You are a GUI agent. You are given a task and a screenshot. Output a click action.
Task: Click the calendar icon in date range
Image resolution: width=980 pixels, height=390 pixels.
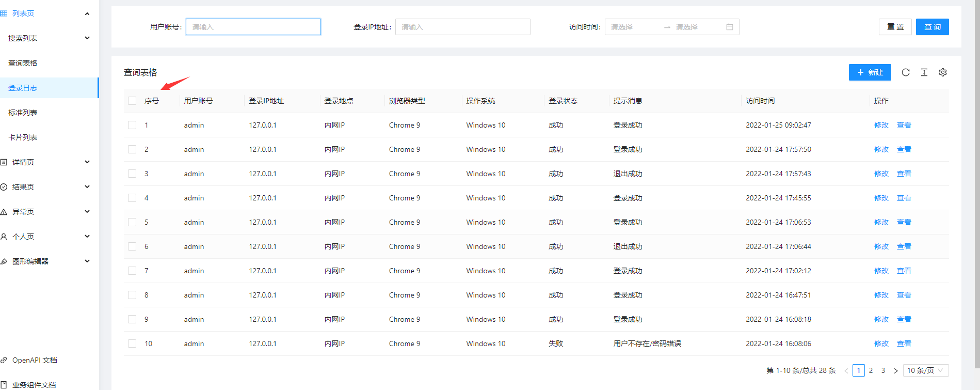click(730, 27)
